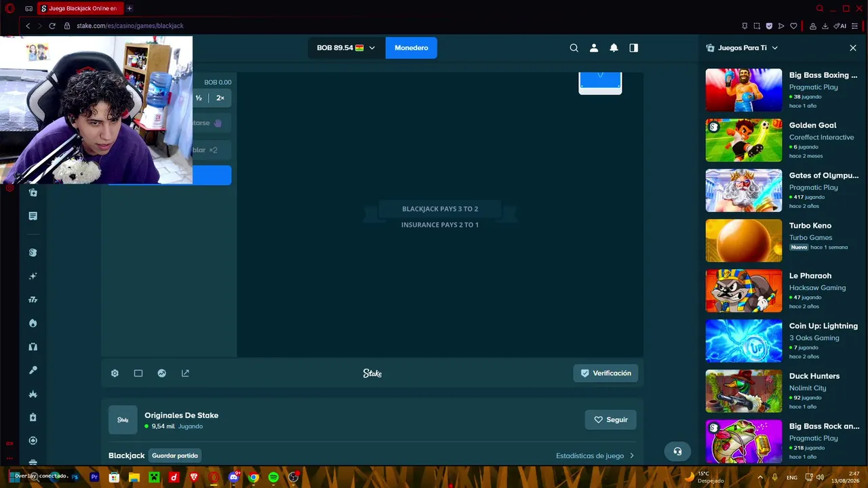Open the poker chip icon in sidebar
This screenshot has height=488, width=868.
(x=33, y=441)
